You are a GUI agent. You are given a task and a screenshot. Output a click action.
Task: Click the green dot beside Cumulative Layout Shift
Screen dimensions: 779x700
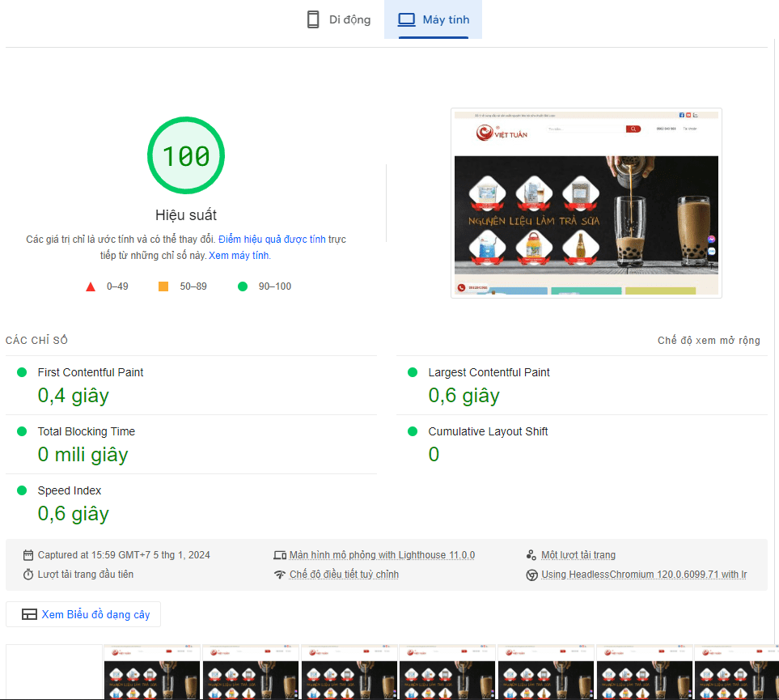[x=413, y=431]
